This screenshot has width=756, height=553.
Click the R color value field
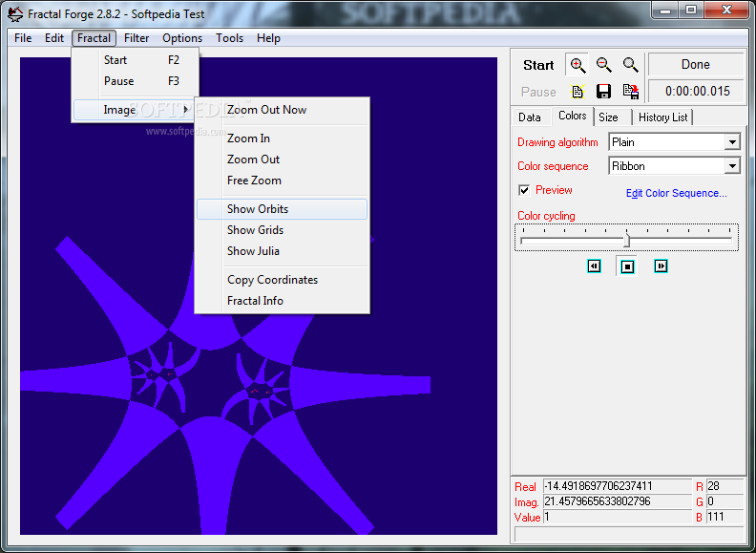[725, 486]
